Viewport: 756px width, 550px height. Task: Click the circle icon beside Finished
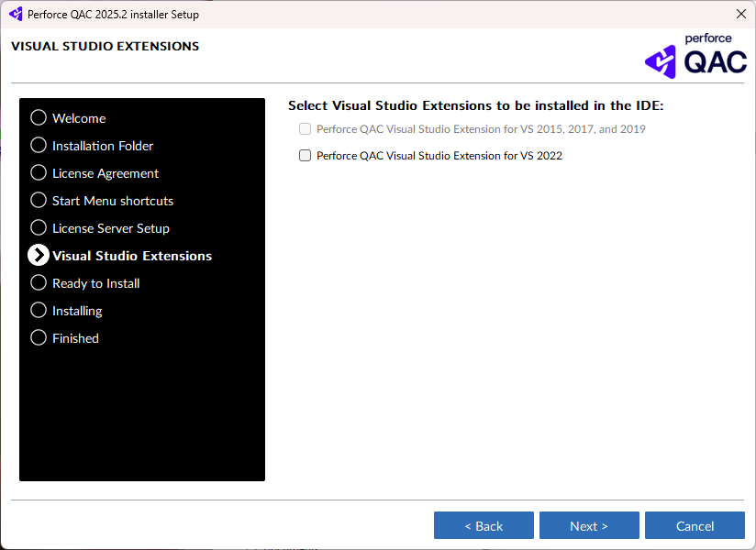click(39, 337)
